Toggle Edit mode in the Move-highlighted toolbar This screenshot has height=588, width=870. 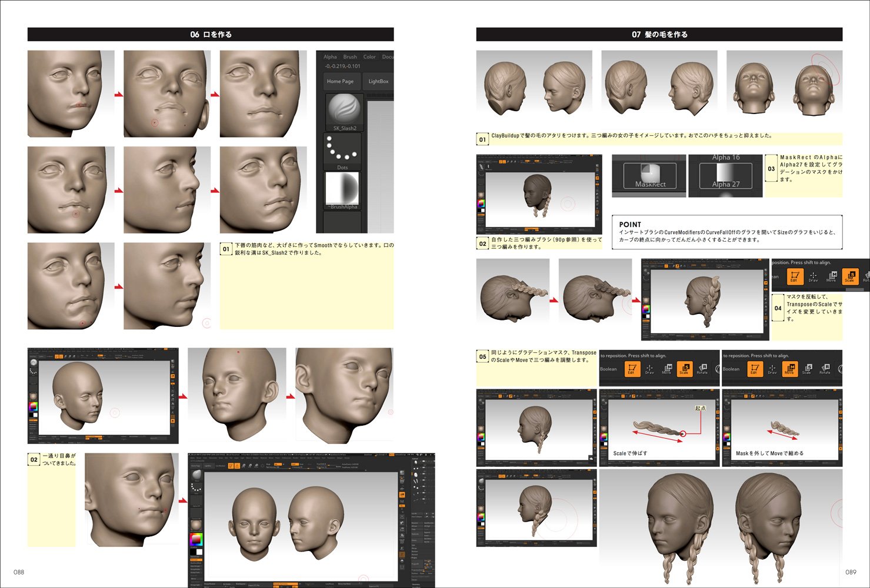pos(754,369)
